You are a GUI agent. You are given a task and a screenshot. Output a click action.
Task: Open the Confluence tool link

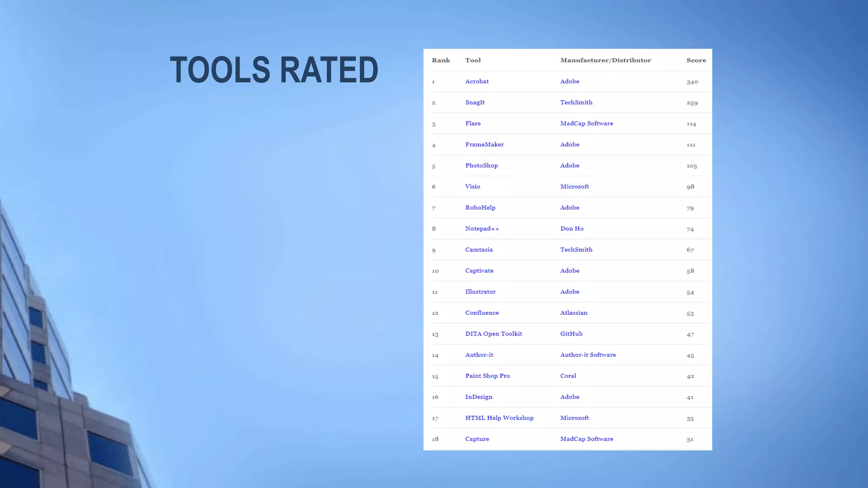[x=482, y=313]
